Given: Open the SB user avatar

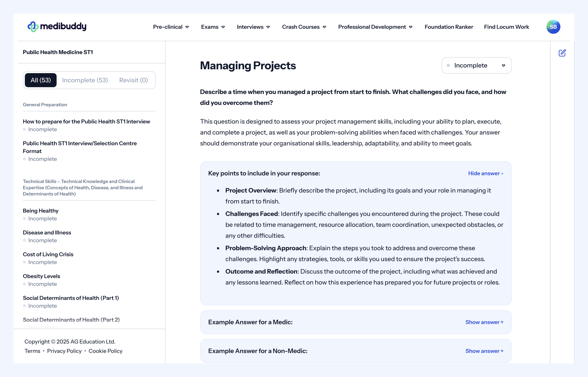Looking at the screenshot, I should tap(553, 27).
